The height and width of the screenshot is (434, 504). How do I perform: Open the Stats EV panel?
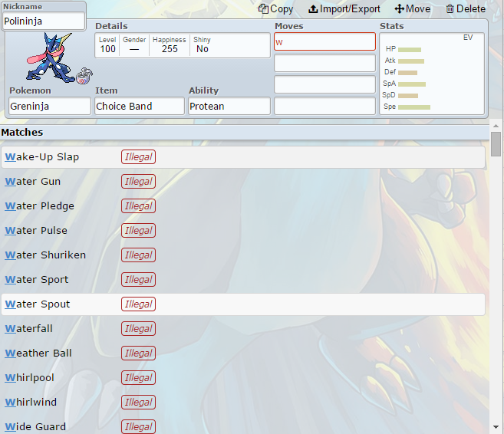coord(432,74)
